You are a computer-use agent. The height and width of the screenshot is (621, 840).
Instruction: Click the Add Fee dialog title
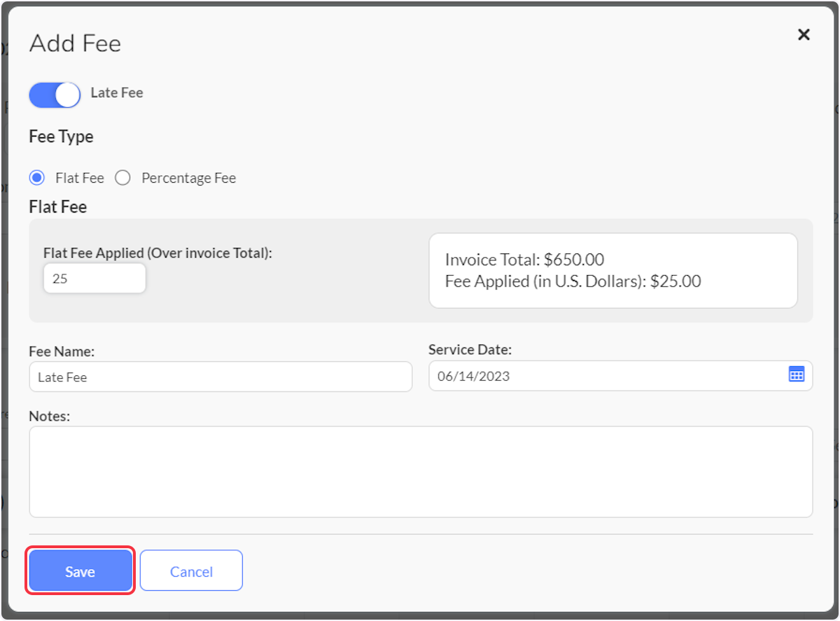click(75, 43)
